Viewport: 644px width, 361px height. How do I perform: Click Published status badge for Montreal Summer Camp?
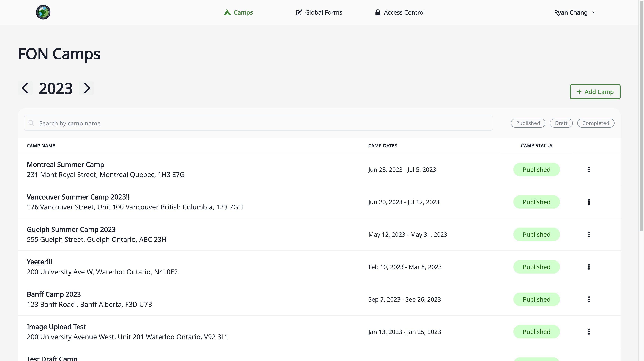point(536,170)
